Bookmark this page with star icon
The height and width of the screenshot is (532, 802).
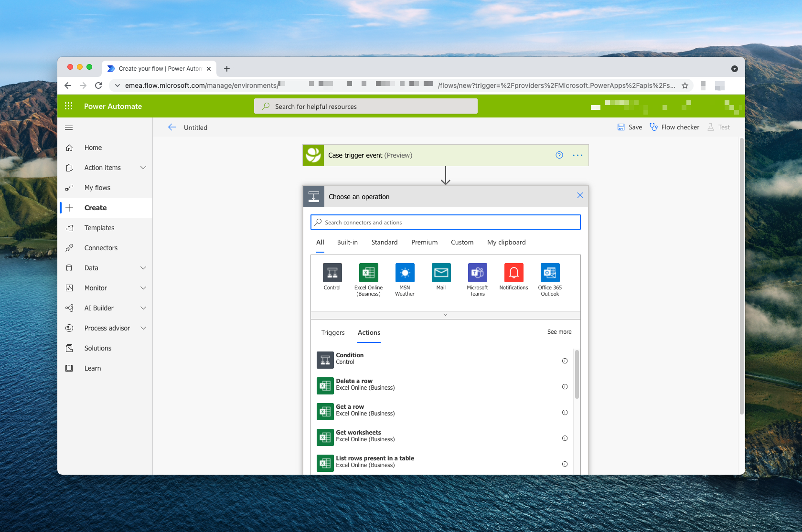click(x=685, y=85)
